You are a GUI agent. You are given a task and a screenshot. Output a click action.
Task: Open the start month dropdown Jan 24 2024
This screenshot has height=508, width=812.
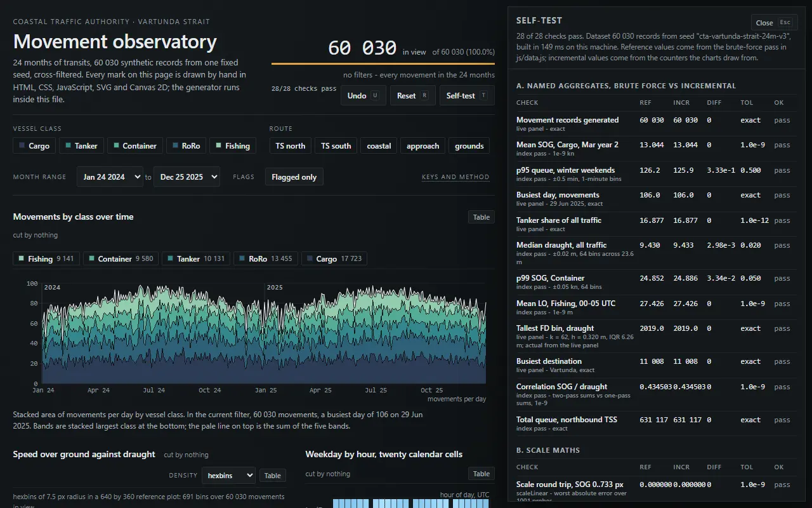[110, 177]
